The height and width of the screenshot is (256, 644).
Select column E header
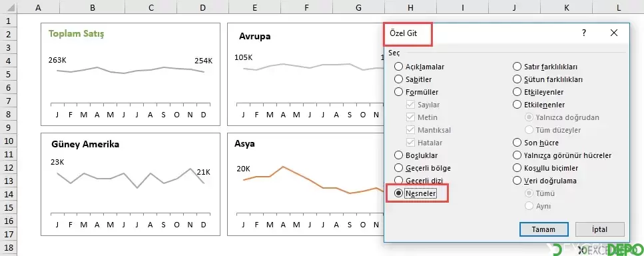[x=255, y=7]
